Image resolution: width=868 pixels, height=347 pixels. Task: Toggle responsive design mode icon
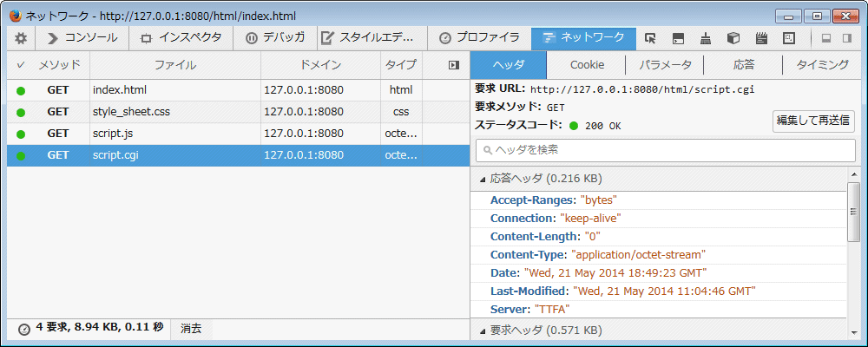789,38
